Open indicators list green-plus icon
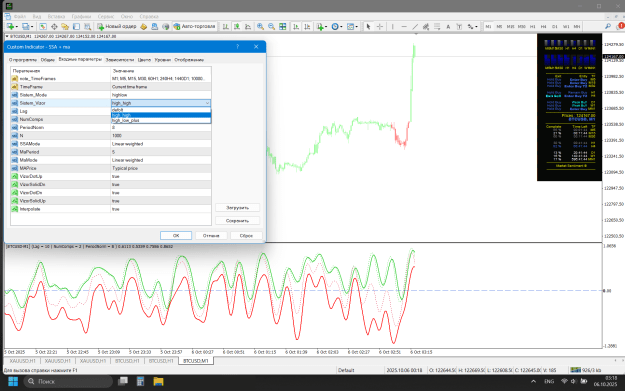The height and width of the screenshot is (391, 625). pyautogui.click(x=320, y=26)
